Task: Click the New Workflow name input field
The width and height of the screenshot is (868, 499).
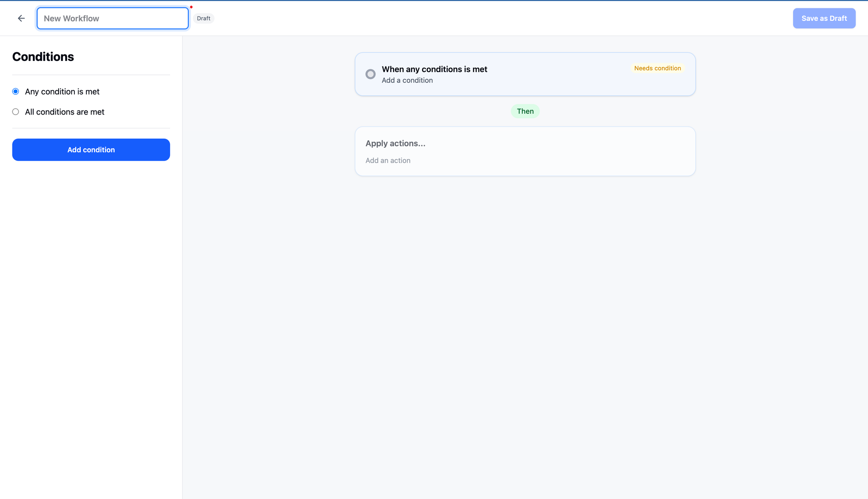Action: pos(112,18)
